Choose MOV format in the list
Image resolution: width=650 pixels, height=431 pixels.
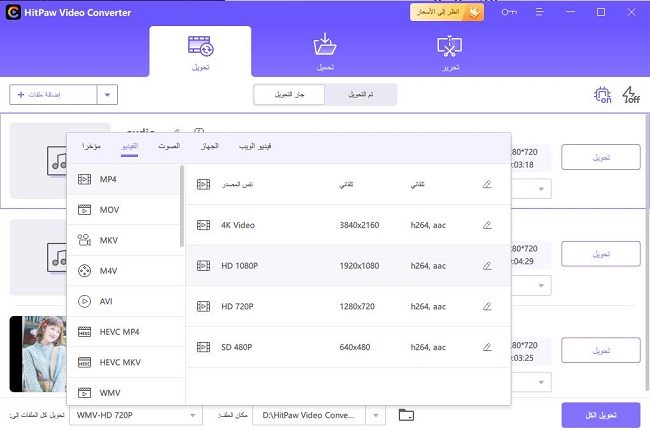124,210
